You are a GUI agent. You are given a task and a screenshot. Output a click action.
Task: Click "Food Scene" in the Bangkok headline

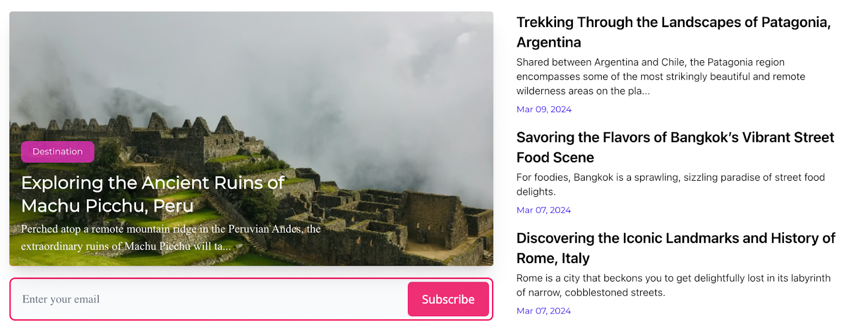point(555,158)
